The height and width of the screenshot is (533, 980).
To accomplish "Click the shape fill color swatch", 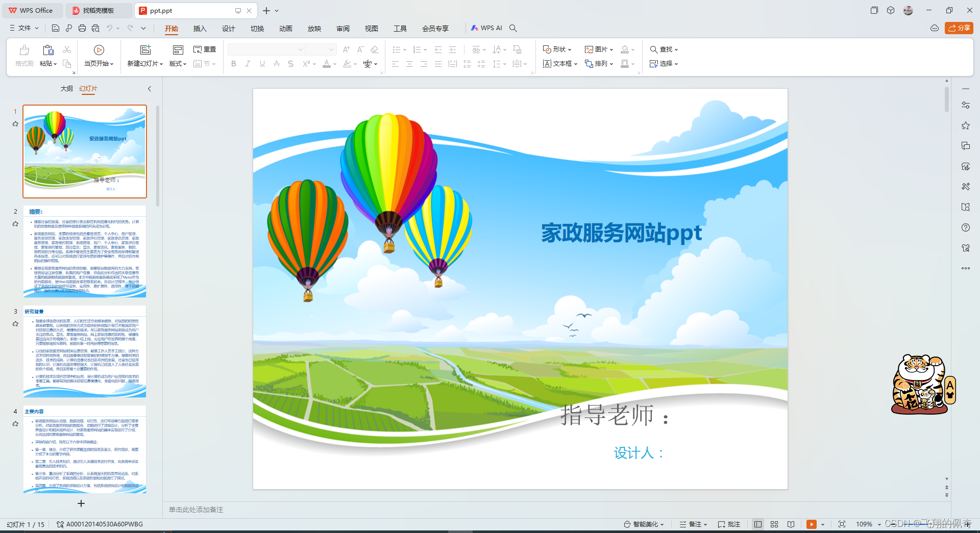I will (625, 49).
